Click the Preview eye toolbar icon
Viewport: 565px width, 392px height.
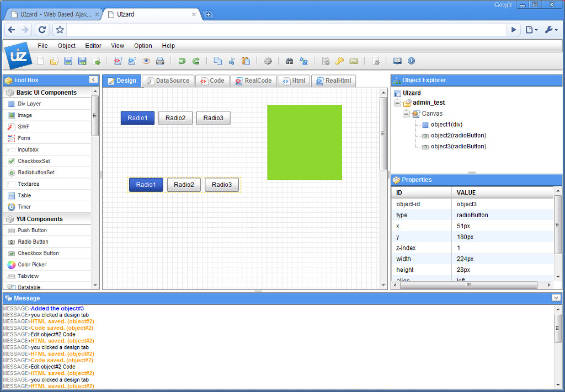coord(146,61)
